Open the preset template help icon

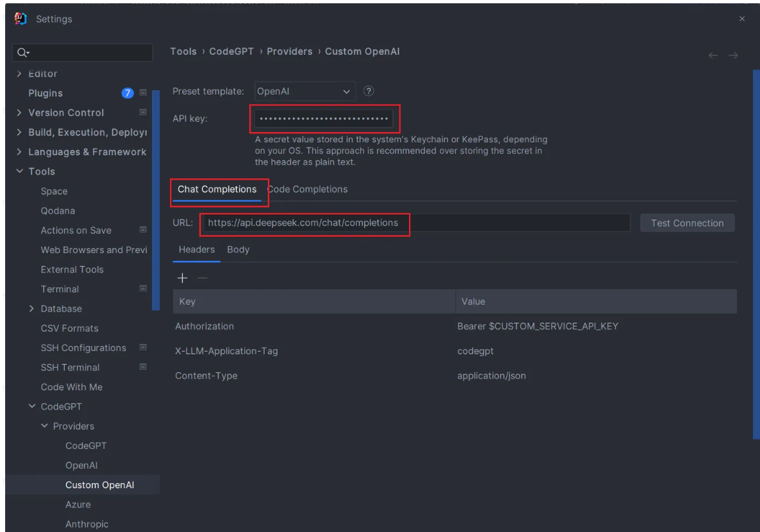coord(368,91)
